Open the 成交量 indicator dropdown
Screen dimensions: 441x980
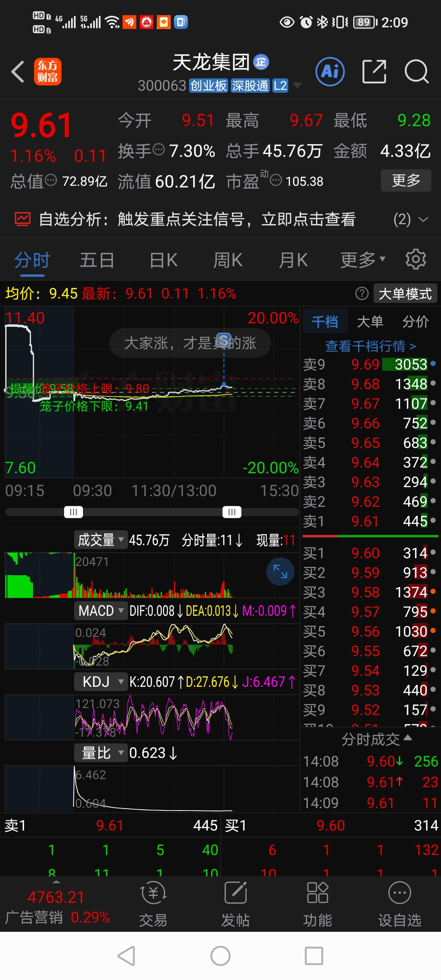point(101,540)
